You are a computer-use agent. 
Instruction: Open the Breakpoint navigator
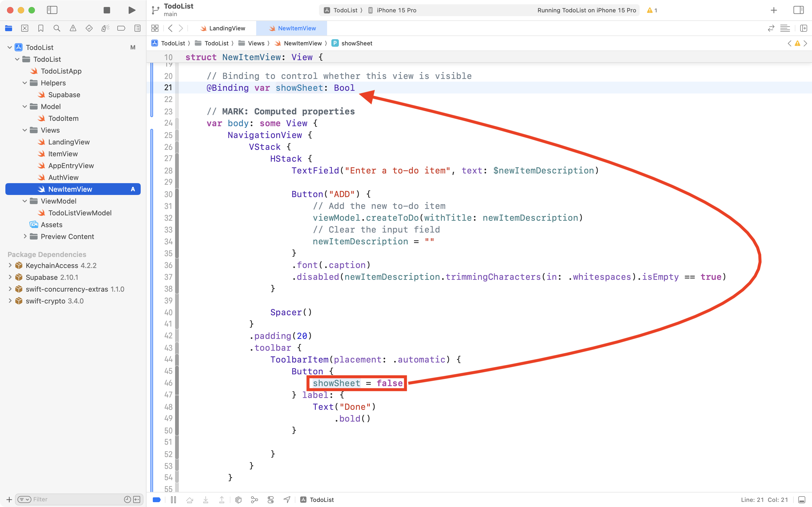pos(121,28)
